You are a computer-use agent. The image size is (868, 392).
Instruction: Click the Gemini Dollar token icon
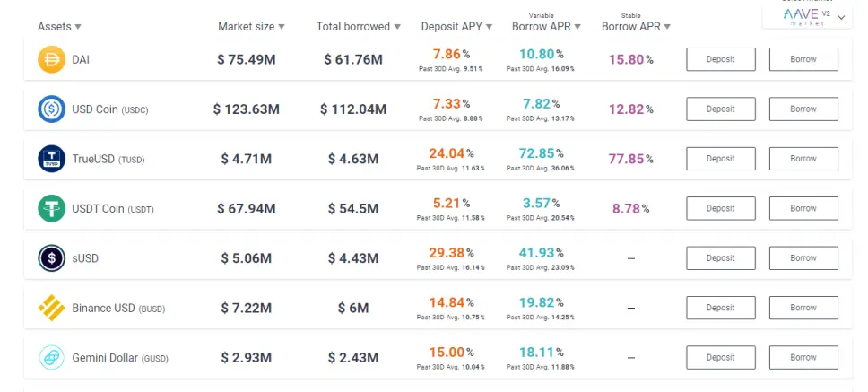51,358
